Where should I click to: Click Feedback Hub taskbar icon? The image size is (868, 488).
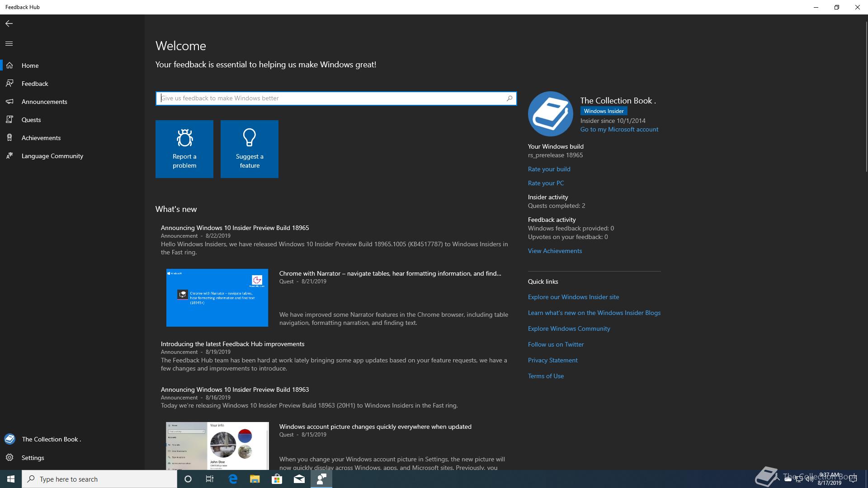tap(321, 479)
